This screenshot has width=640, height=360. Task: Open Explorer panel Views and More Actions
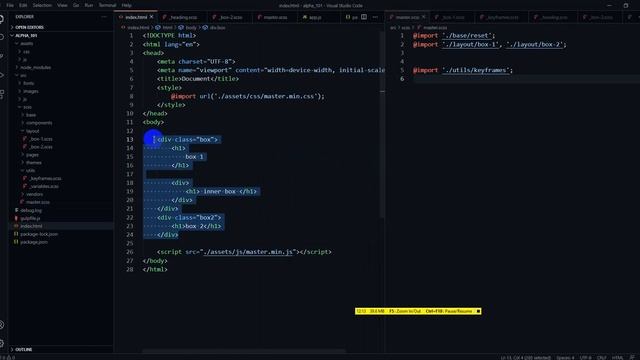click(104, 17)
